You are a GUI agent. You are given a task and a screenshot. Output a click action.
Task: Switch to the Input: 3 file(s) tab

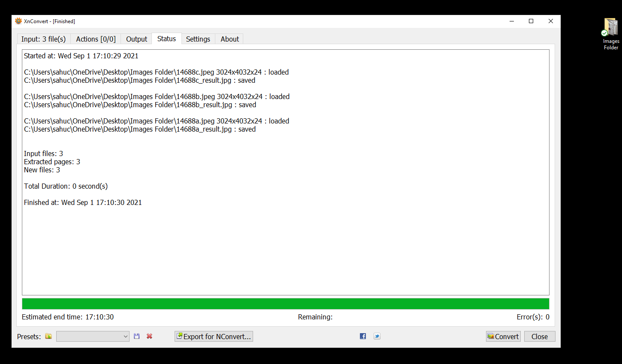point(44,39)
